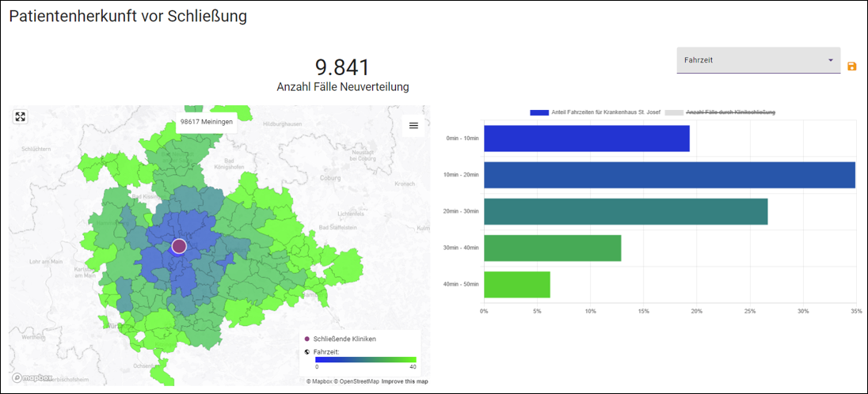Click the fullscreen expand icon on map
Image resolution: width=868 pixels, height=394 pixels.
tap(21, 116)
